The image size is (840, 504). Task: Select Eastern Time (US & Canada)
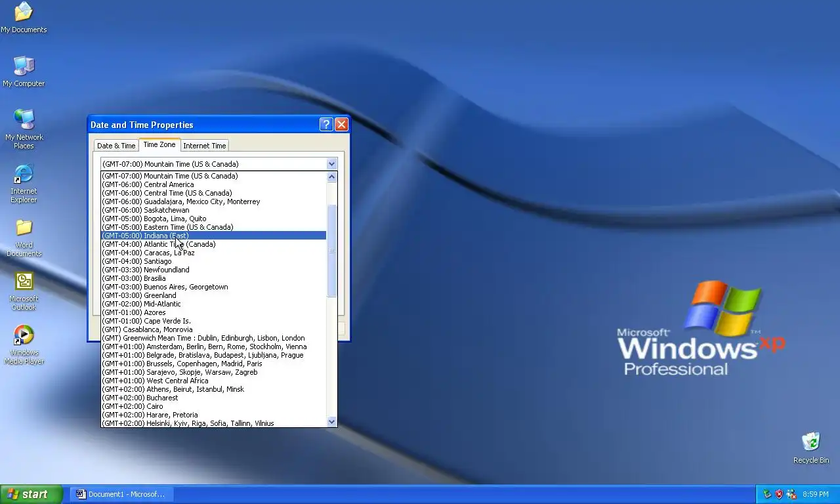pyautogui.click(x=213, y=227)
